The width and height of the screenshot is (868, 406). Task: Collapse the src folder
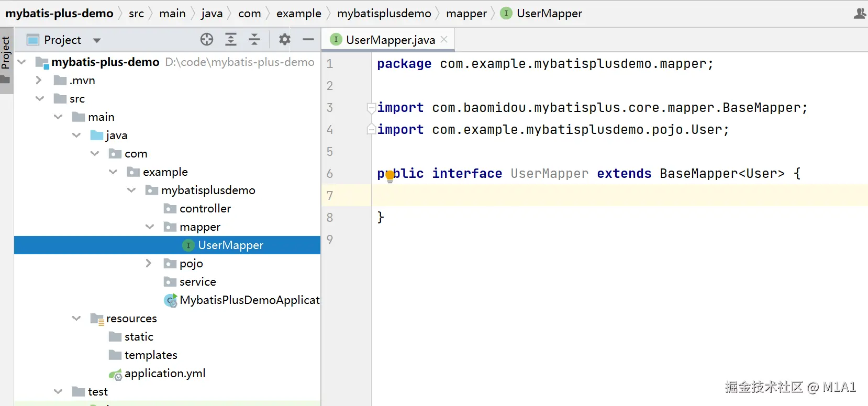click(40, 99)
